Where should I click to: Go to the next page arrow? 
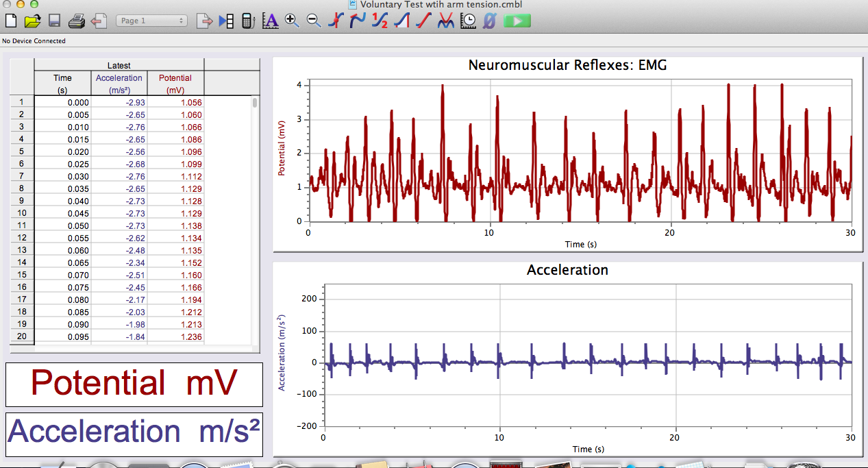click(x=204, y=21)
